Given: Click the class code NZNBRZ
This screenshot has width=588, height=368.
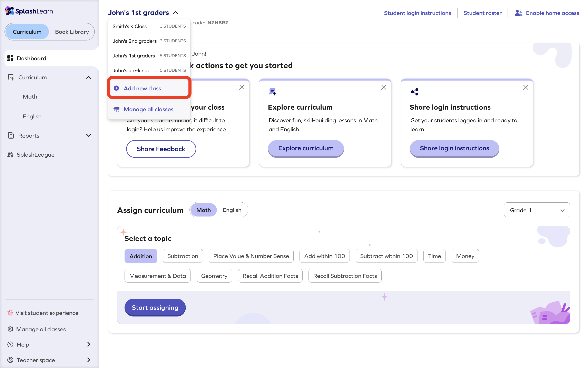Looking at the screenshot, I should click(x=218, y=23).
